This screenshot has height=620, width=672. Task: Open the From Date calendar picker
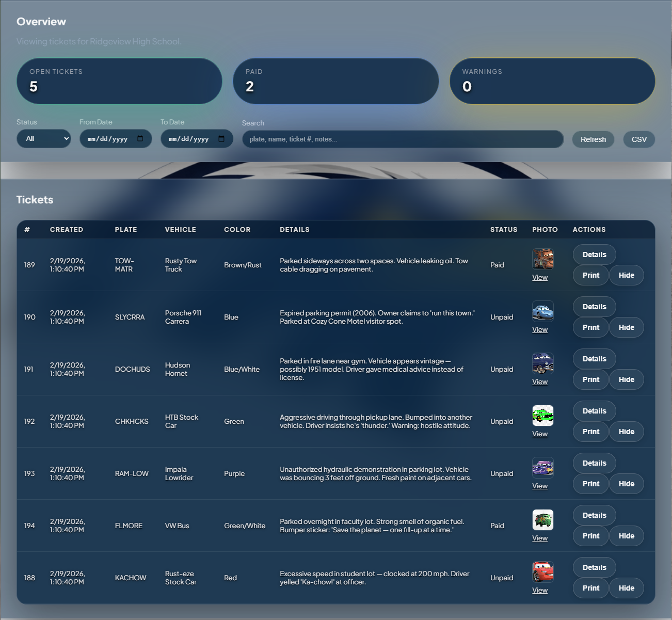[x=140, y=138]
